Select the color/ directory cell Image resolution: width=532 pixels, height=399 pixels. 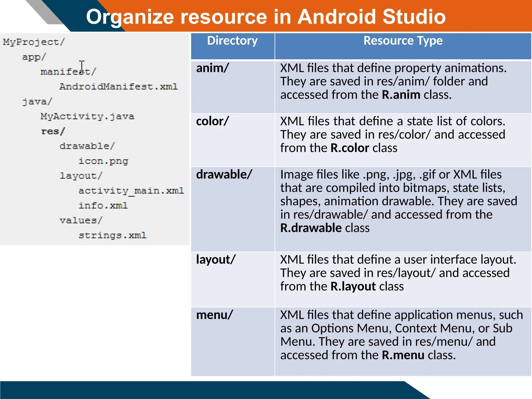click(x=212, y=122)
